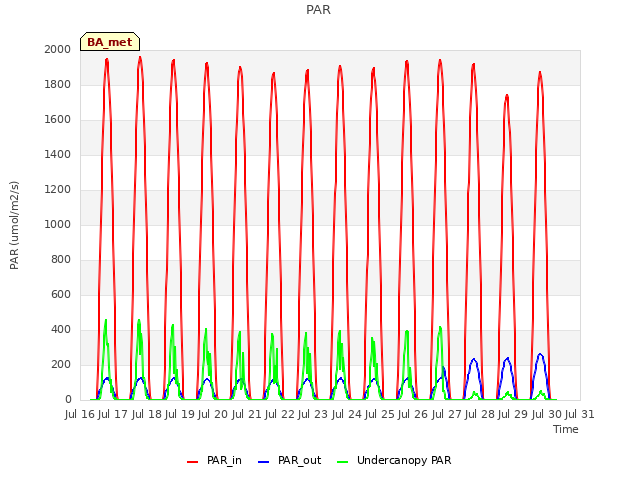Click the 1000 y-axis tick label

pyautogui.click(x=58, y=224)
